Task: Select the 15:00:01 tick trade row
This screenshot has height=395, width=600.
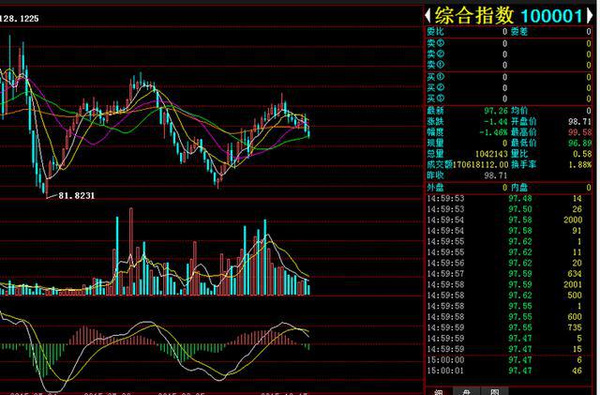Action: coord(509,371)
